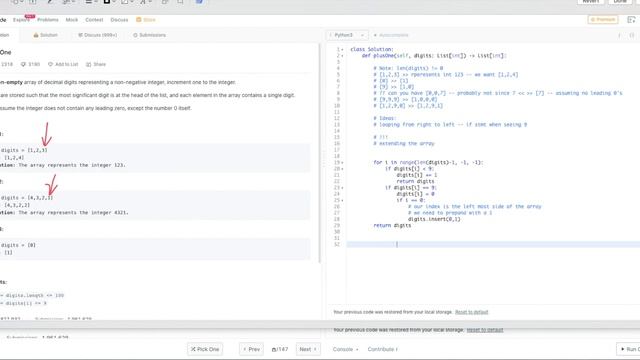Collapse the if block fold on line 20
Screen dimensions: 640x360
(342, 169)
